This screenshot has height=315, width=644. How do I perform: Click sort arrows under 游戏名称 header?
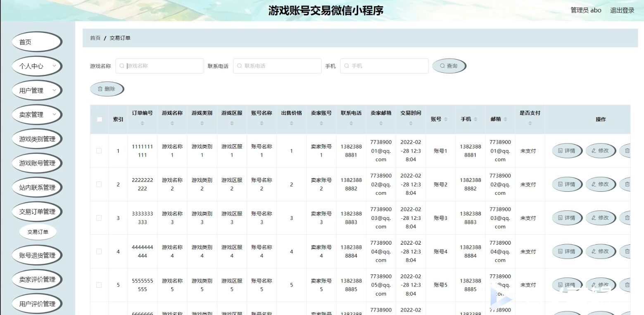(172, 123)
